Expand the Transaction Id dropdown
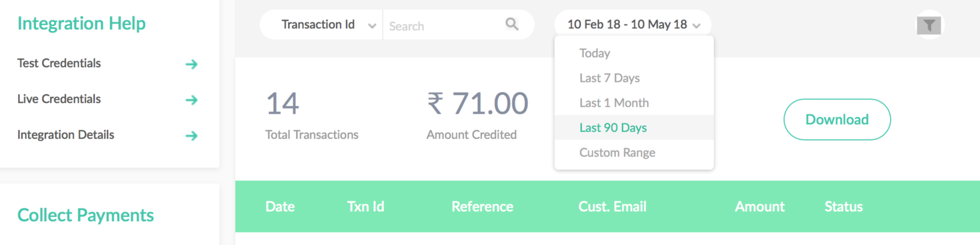 click(x=328, y=25)
